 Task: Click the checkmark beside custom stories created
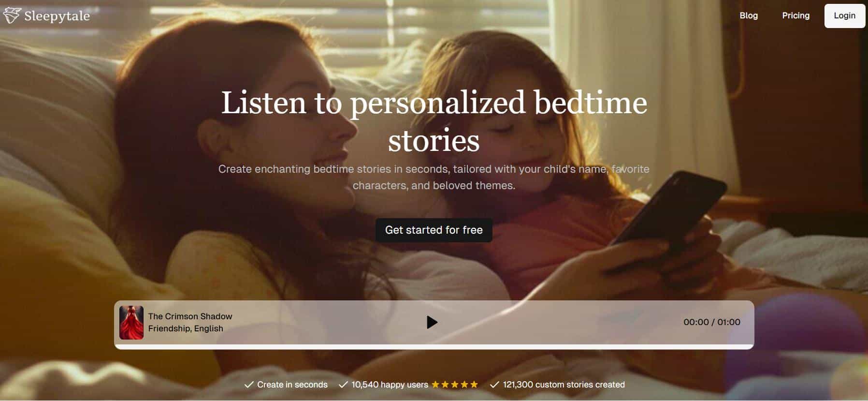point(494,385)
